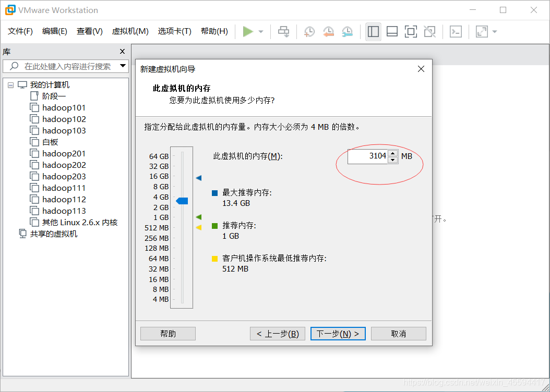Screen dimensions: 550x392
Task: Open the 文件(F) menu
Action: pos(20,31)
